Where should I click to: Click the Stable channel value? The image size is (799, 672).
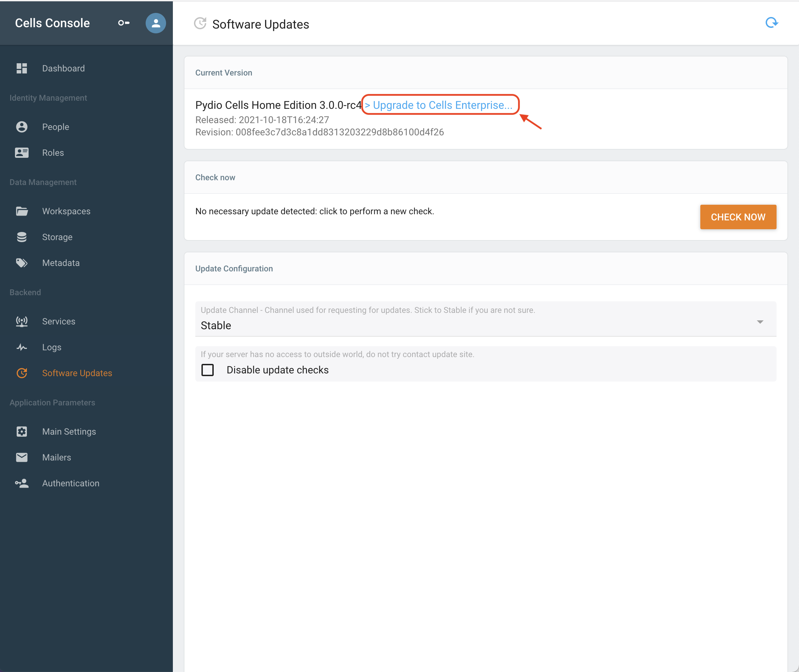click(x=216, y=325)
